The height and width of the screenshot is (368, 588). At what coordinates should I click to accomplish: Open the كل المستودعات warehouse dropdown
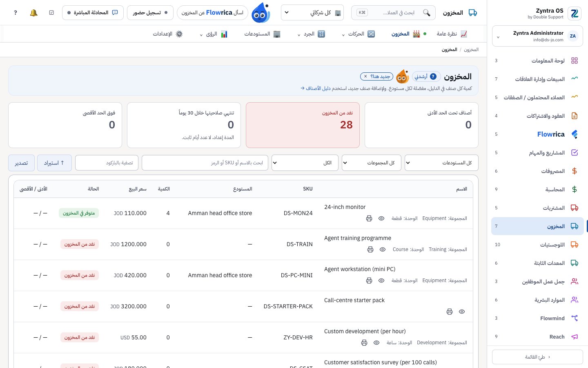click(x=441, y=163)
